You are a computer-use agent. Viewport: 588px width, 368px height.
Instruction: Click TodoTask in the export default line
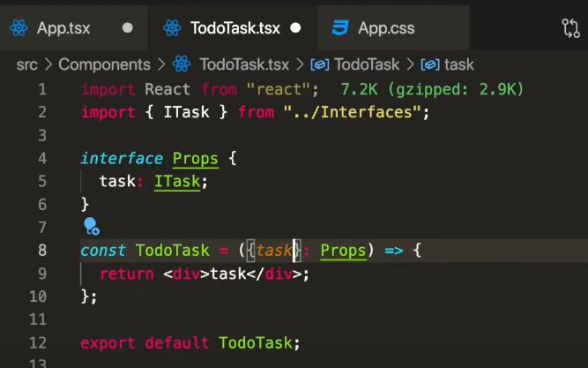pyautogui.click(x=256, y=342)
